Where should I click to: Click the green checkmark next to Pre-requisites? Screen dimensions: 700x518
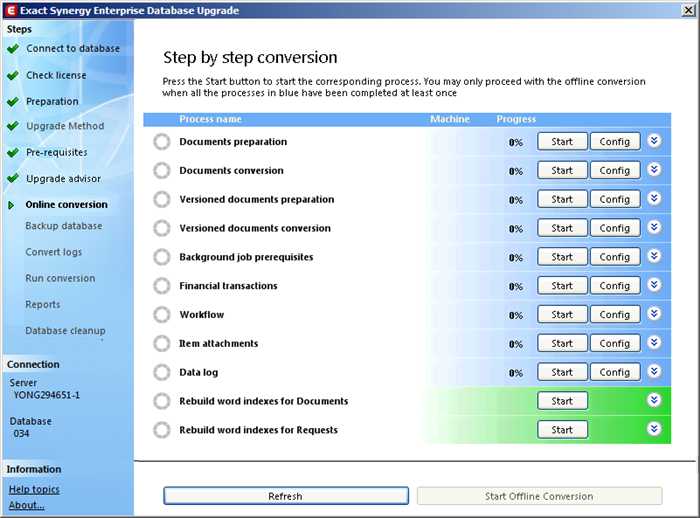[x=13, y=153]
